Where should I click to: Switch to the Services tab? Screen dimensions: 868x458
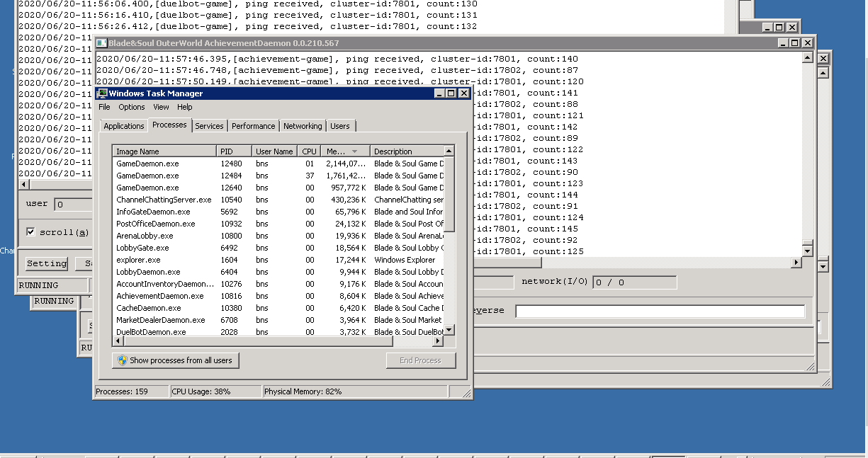[209, 126]
